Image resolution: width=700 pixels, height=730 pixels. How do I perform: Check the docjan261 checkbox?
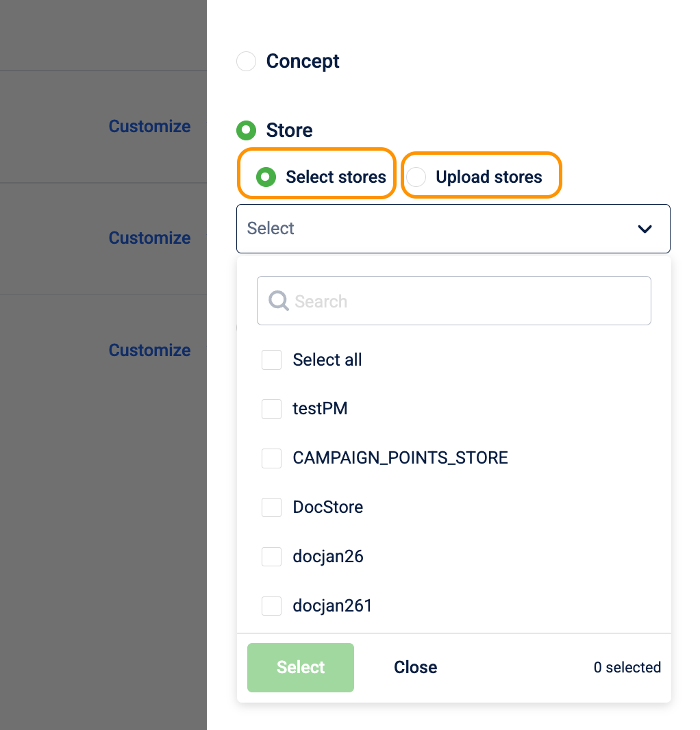coord(272,606)
